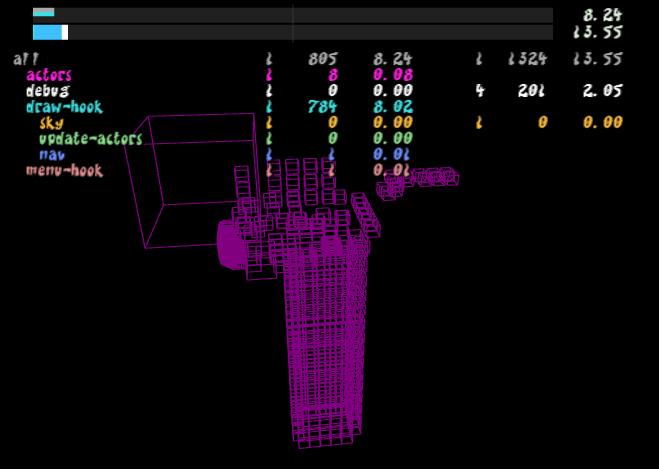The image size is (659, 469).
Task: Click the 8.24 value beside top bar
Action: coord(602,15)
